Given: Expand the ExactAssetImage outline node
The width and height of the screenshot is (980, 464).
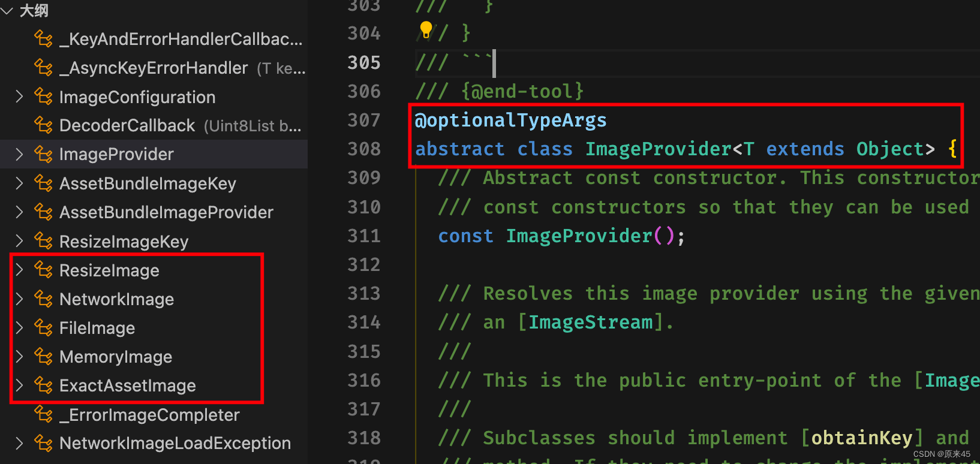Looking at the screenshot, I should [x=19, y=385].
